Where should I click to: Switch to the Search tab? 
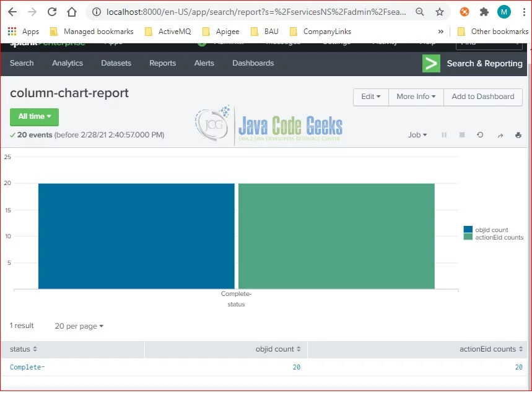(x=22, y=63)
